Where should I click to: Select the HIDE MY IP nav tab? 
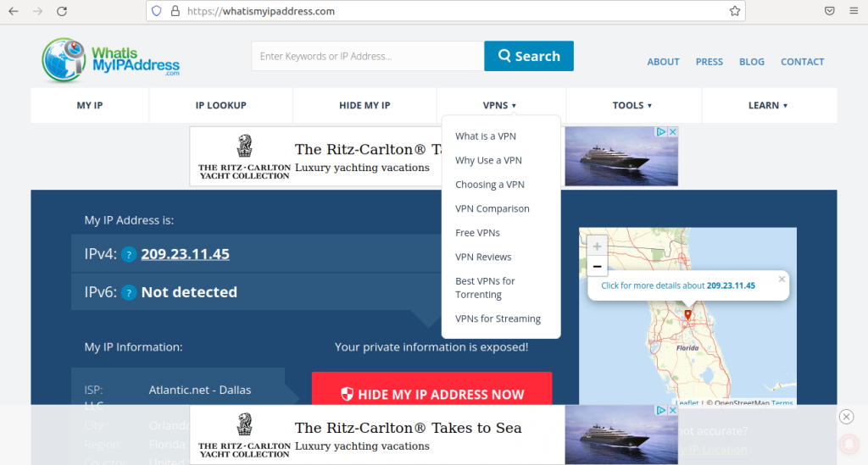(364, 105)
